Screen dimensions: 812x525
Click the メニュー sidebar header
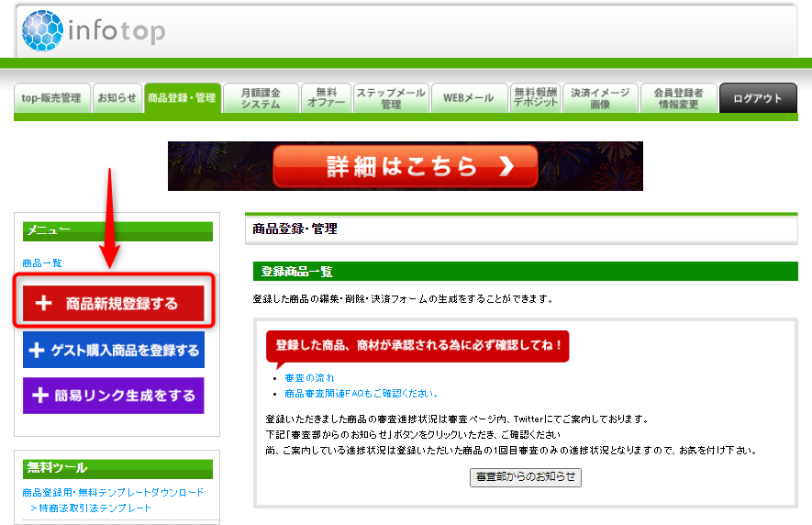point(117,231)
